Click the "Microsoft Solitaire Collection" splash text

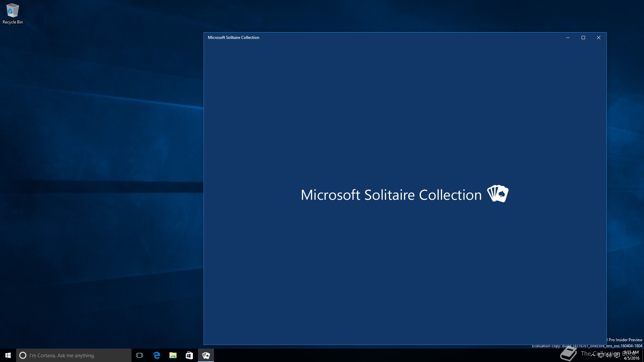391,195
